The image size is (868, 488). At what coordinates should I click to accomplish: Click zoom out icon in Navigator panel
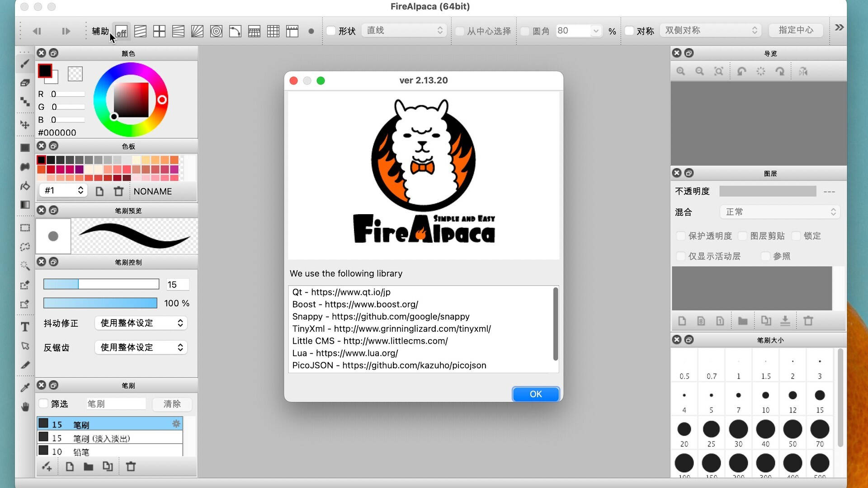(700, 71)
